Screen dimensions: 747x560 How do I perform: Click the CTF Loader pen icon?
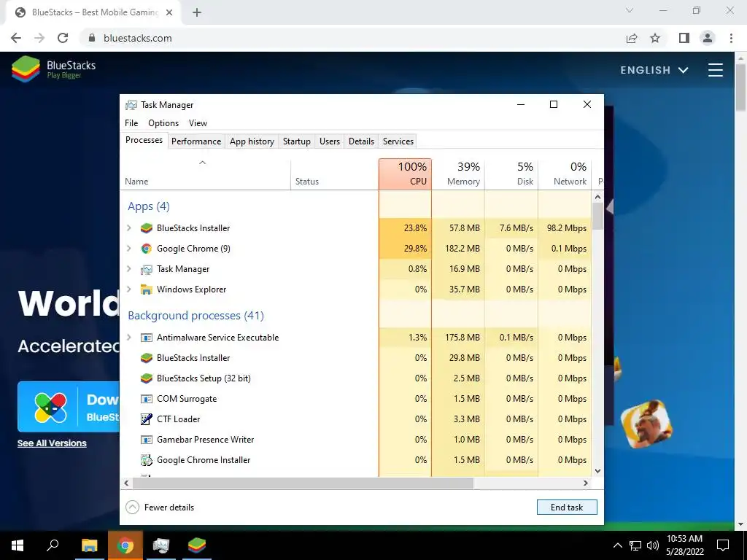click(146, 419)
